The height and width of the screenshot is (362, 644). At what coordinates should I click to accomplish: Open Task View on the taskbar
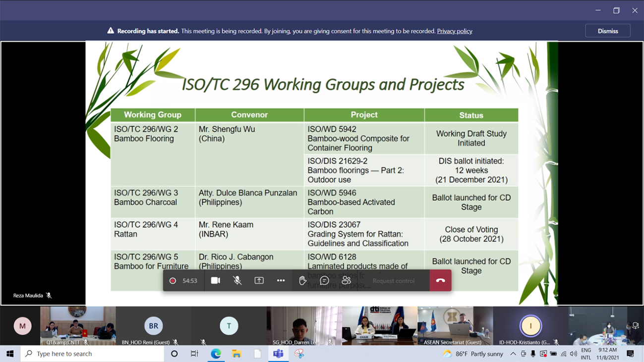tap(194, 354)
